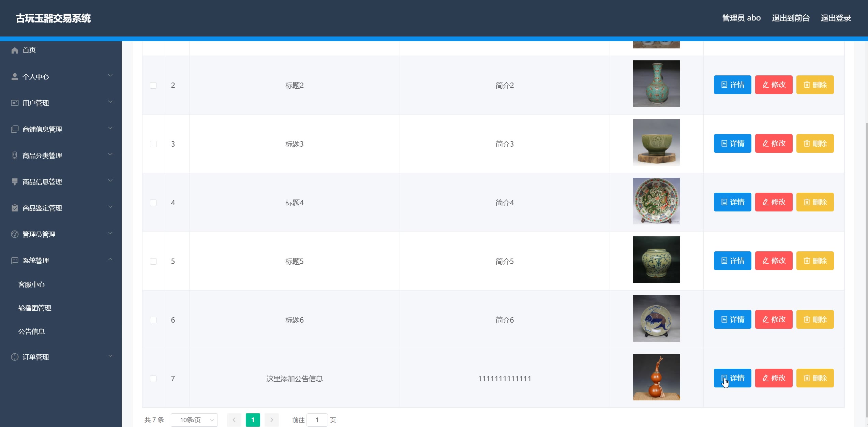The height and width of the screenshot is (427, 868).
Task: Click 修改 for 标题2
Action: [774, 85]
